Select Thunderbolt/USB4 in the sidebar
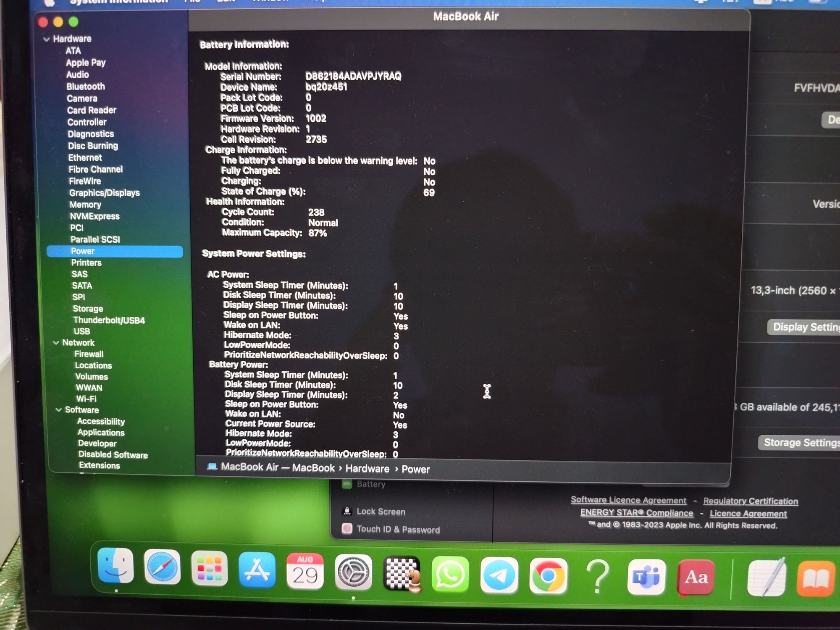 (x=109, y=320)
